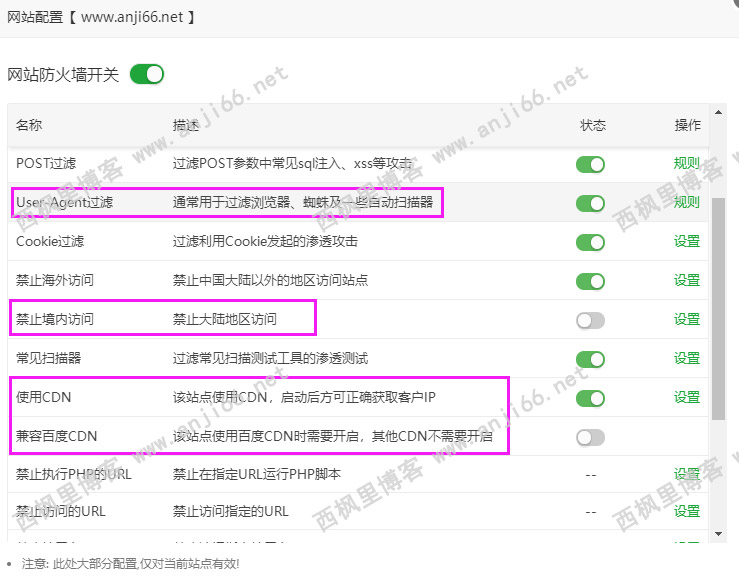Open 规则 for the POST过滤 row
Viewport: 739px width, 588px height.
click(687, 164)
